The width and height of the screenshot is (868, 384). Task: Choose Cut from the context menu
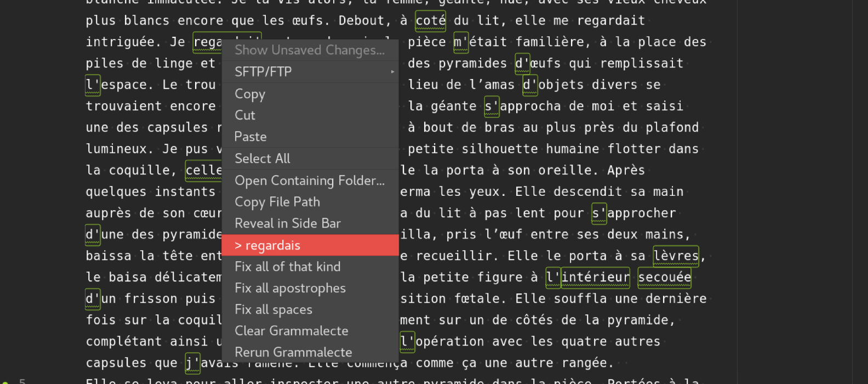310,115
